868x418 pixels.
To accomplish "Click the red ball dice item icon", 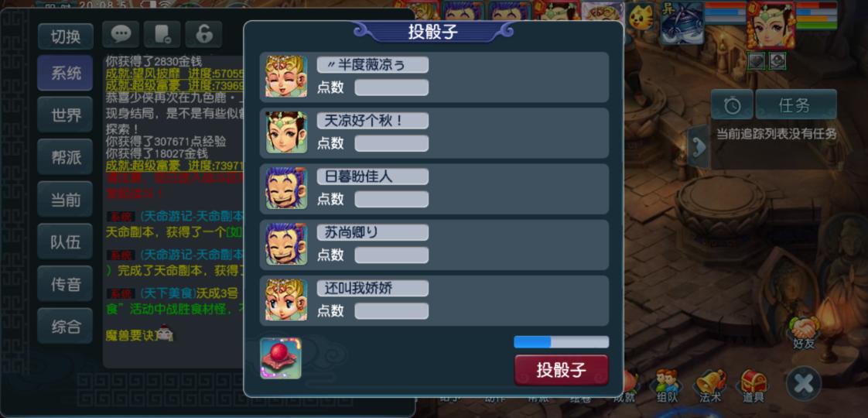I will pyautogui.click(x=281, y=358).
